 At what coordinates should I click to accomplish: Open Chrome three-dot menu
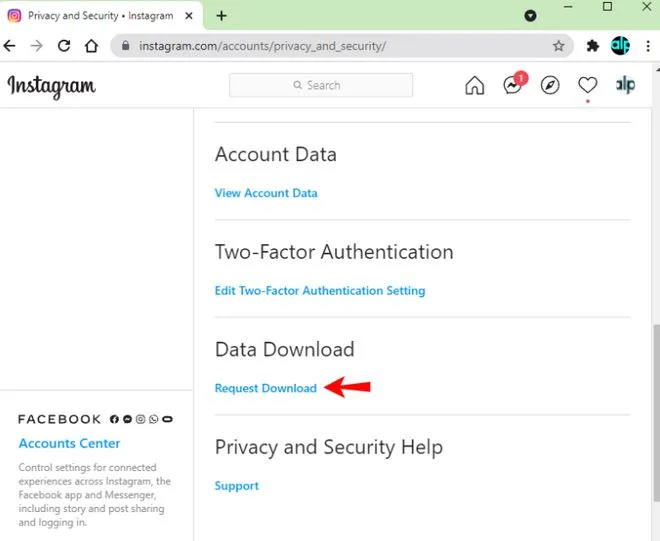pos(648,46)
